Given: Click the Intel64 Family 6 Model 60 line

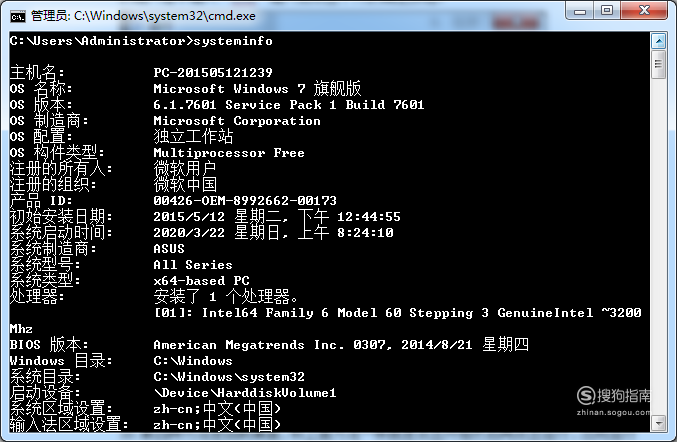Looking at the screenshot, I should 398,313.
